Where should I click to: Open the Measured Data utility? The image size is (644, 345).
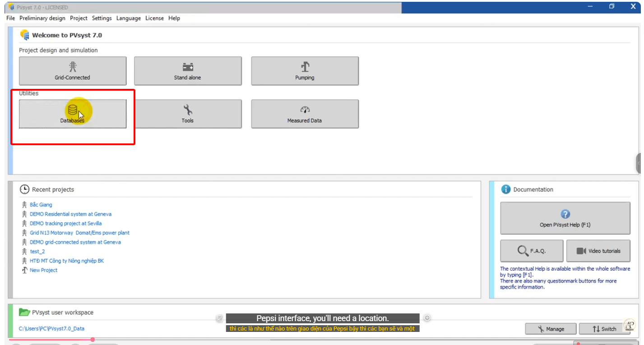(x=305, y=114)
